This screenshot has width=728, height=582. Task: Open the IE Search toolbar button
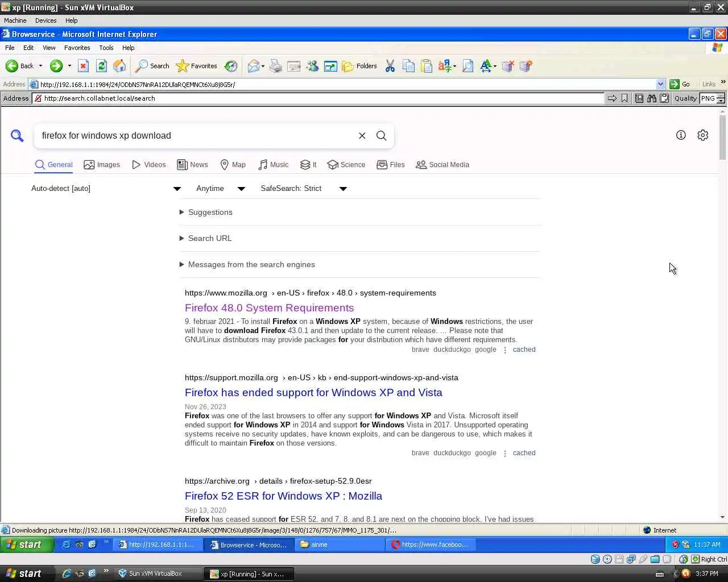click(152, 66)
